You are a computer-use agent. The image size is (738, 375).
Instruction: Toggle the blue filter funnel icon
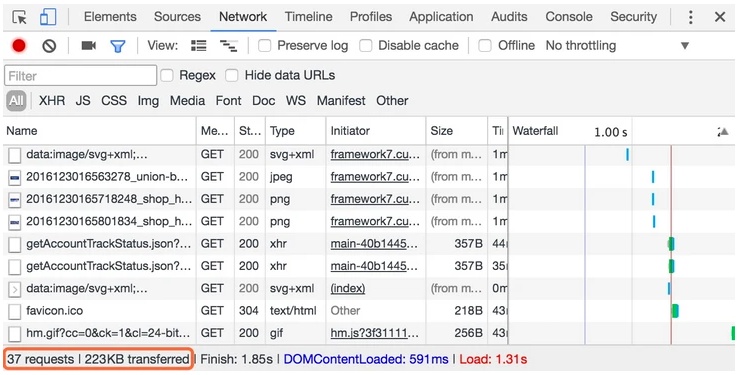click(x=118, y=46)
